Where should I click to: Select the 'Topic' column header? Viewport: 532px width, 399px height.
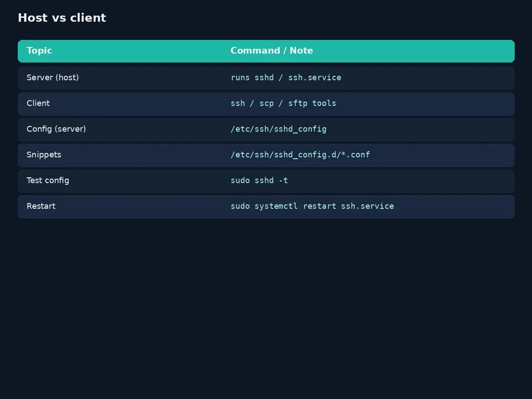39,50
